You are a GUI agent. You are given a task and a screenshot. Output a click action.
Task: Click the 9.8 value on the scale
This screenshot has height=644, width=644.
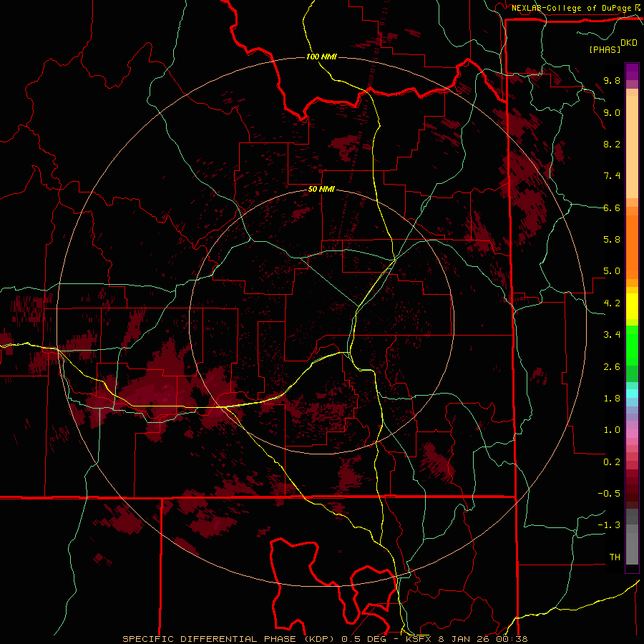tap(612, 80)
